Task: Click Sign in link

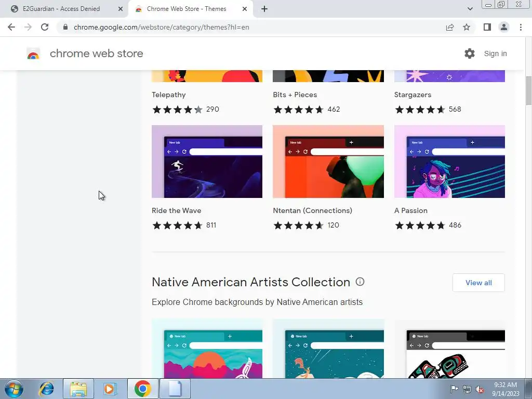Action: [x=495, y=54]
